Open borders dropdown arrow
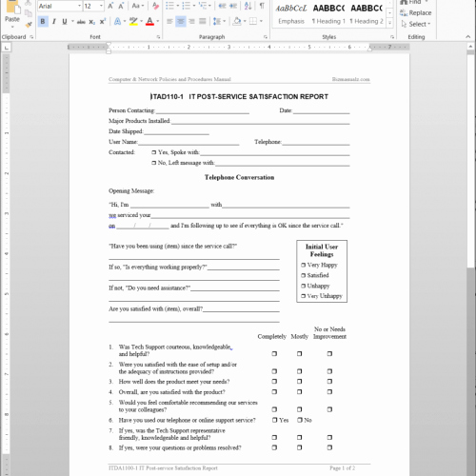Viewport: 476px width, 476px height. pyautogui.click(x=261, y=21)
